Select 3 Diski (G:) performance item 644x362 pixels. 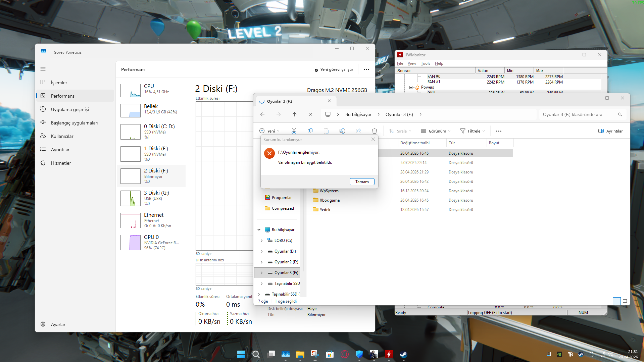point(152,198)
